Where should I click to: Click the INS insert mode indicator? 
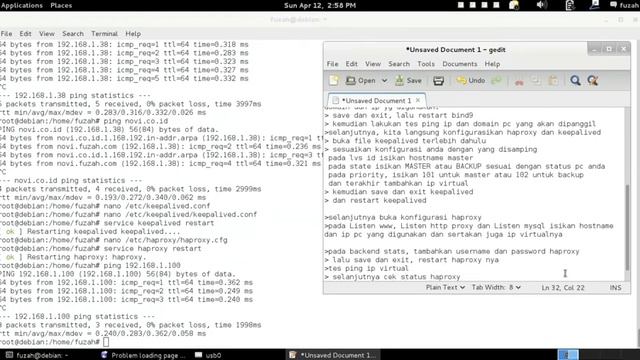click(x=615, y=288)
